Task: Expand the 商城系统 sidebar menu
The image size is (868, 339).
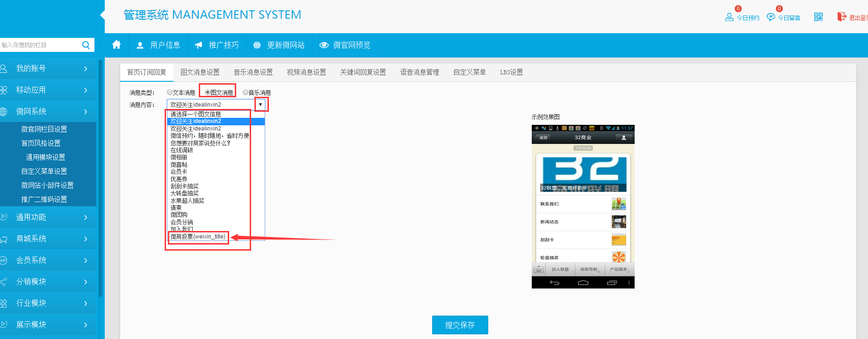Action: [x=47, y=238]
